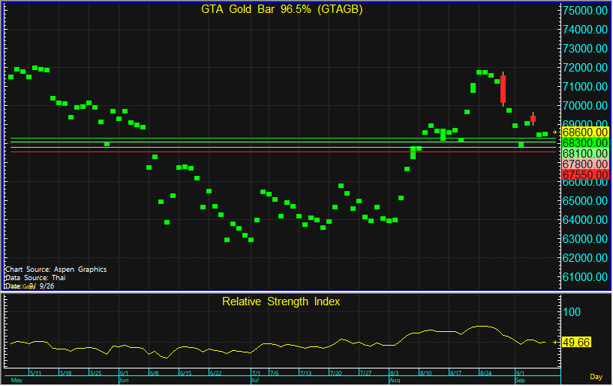
Task: Click the Jul month label
Action: click(255, 380)
